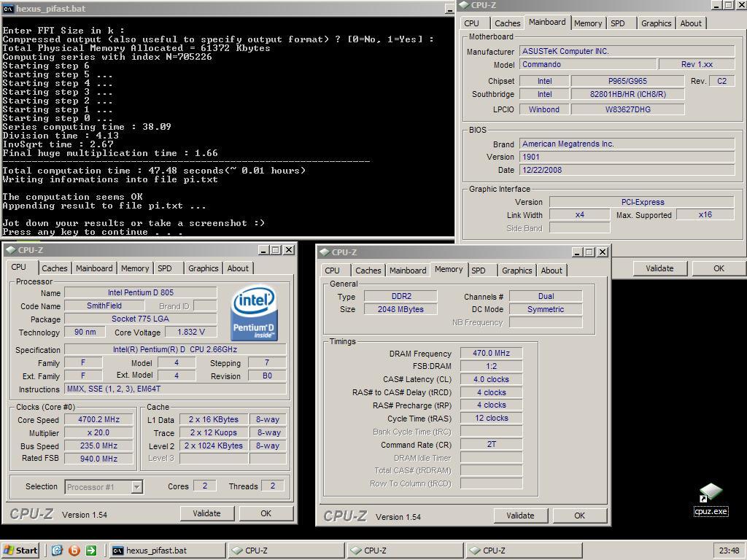This screenshot has width=747, height=560.
Task: Open Caches tab in Mainboard window
Action: point(507,23)
